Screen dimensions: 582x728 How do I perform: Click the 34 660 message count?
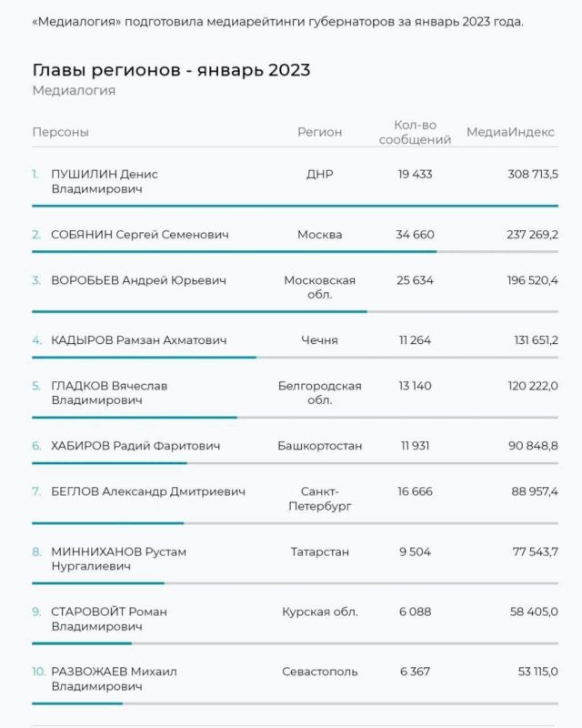(415, 235)
